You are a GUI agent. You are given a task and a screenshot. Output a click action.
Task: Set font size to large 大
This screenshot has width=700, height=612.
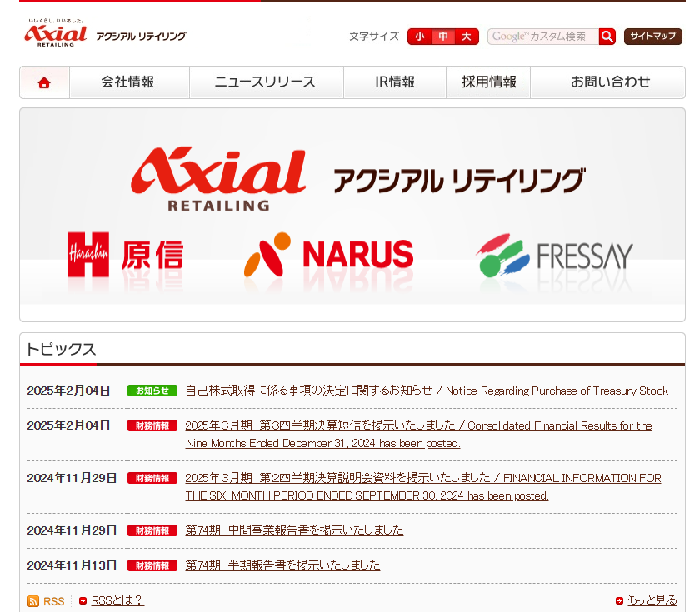(x=467, y=37)
